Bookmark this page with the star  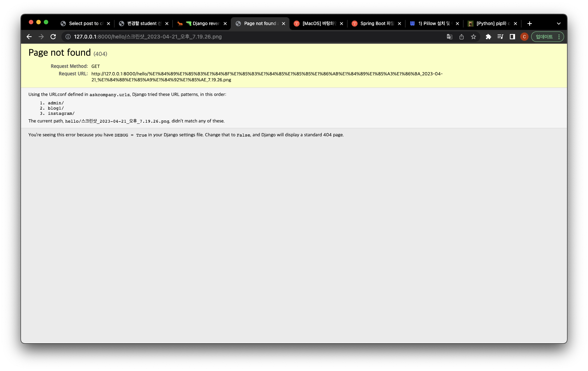click(x=474, y=37)
